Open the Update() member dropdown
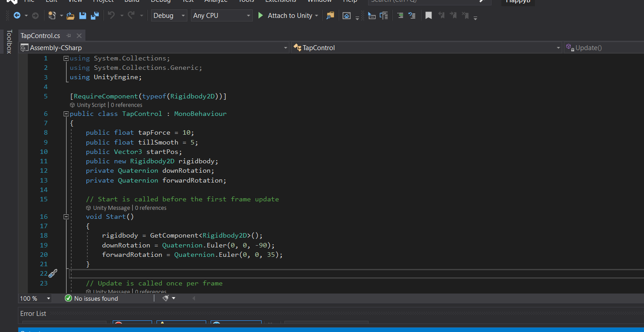 [x=604, y=47]
